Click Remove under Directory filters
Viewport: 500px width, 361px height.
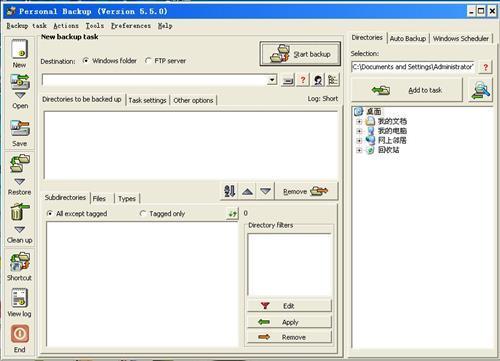point(289,337)
